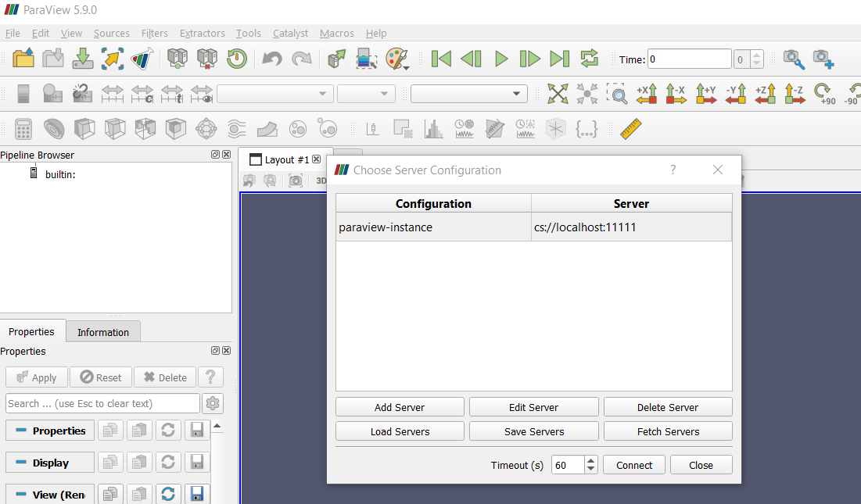Click the Fetch Servers button
This screenshot has width=861, height=504.
point(668,431)
